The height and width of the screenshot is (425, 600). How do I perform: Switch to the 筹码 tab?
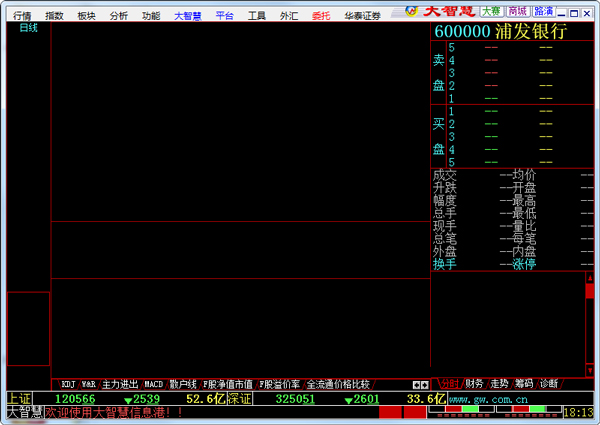point(524,383)
